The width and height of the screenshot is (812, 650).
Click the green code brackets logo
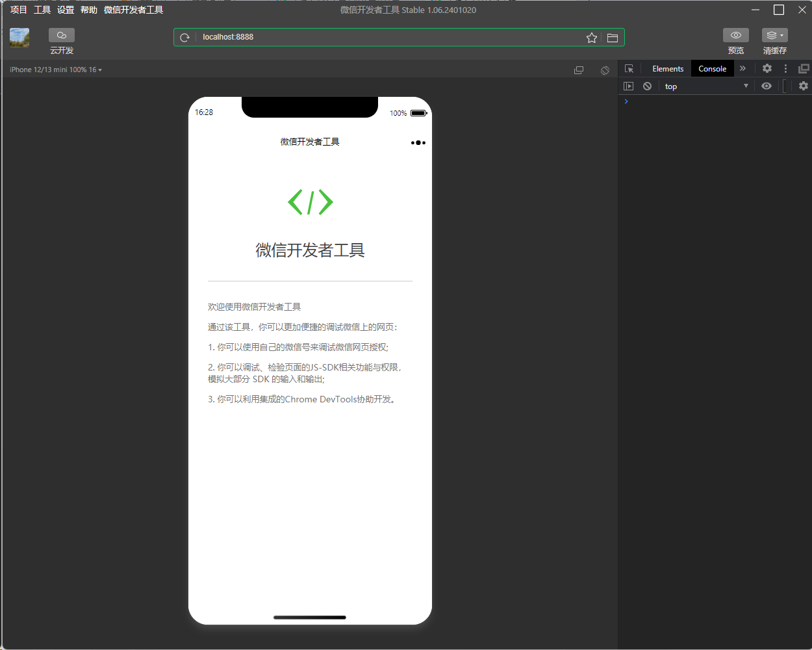point(311,202)
